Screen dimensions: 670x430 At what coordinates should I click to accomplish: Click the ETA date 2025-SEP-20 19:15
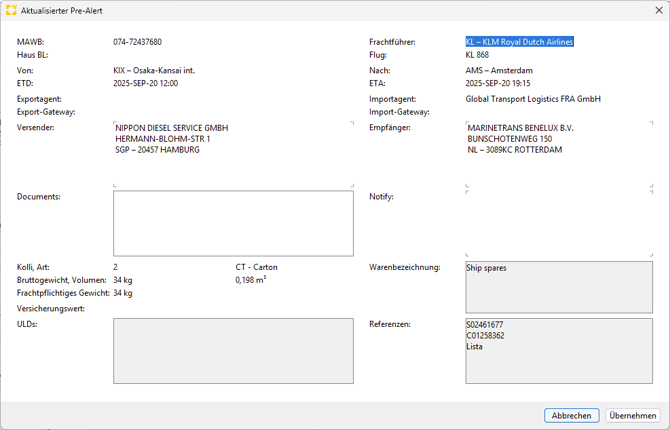click(498, 84)
